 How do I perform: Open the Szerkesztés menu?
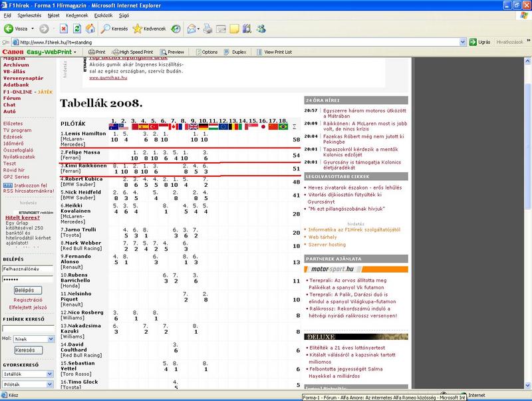29,15
